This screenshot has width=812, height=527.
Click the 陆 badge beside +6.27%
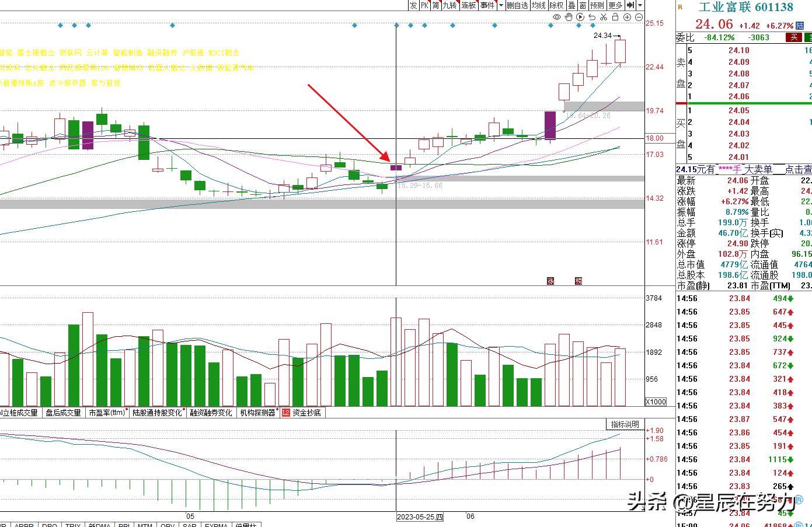[800, 26]
